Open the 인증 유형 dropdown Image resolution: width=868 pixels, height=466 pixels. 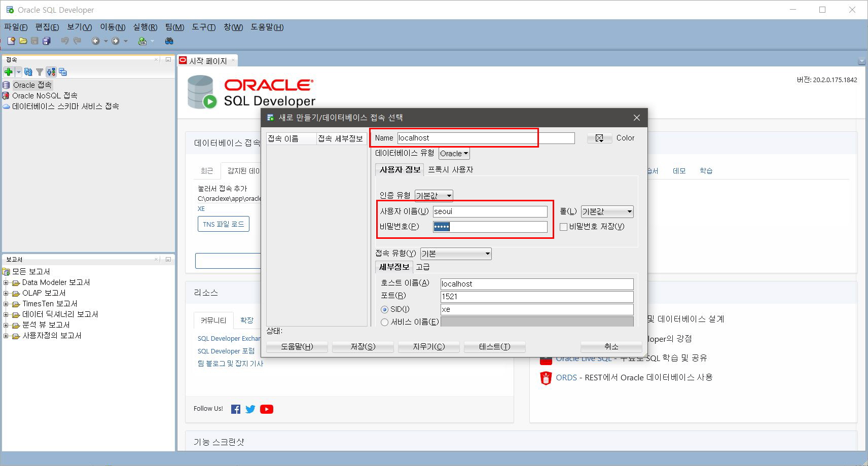434,196
